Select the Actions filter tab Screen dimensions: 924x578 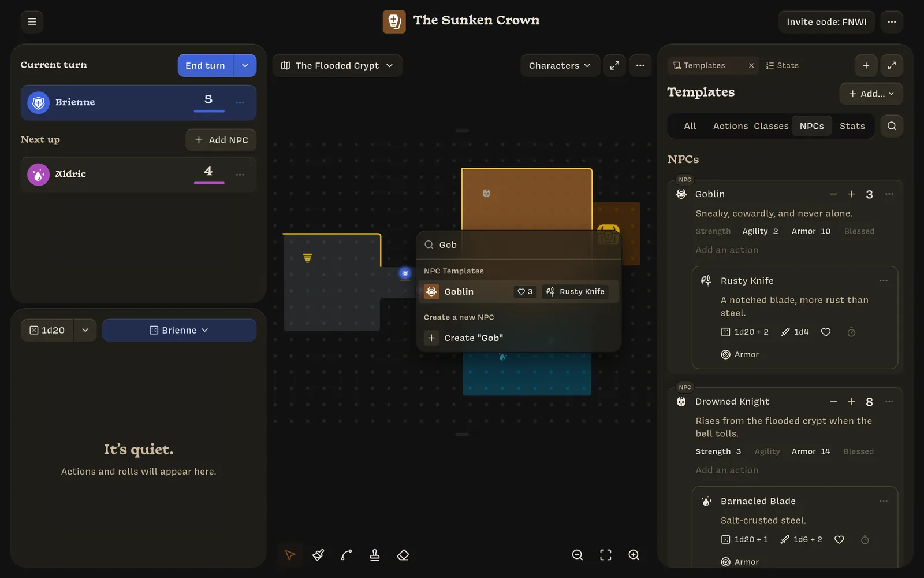730,126
